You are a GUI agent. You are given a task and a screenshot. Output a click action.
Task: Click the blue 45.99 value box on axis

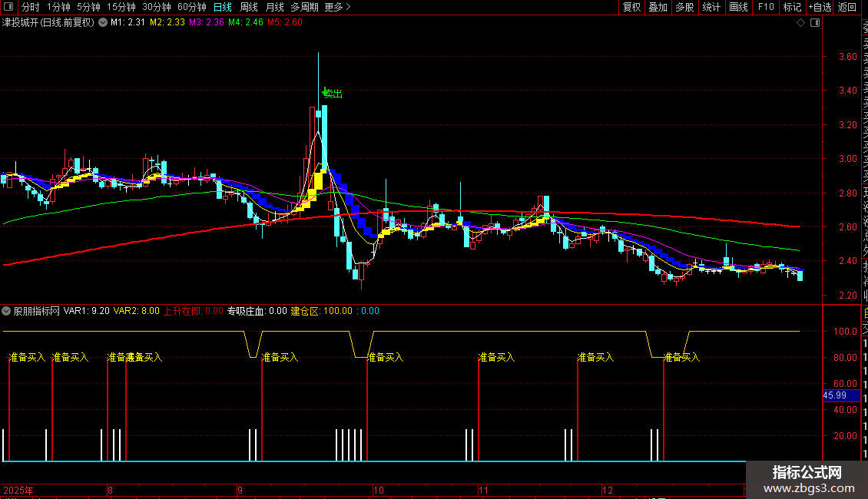841,395
